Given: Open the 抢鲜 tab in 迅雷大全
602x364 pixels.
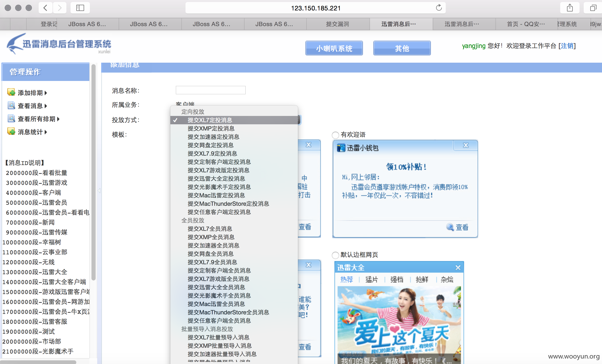Looking at the screenshot, I should click(422, 279).
